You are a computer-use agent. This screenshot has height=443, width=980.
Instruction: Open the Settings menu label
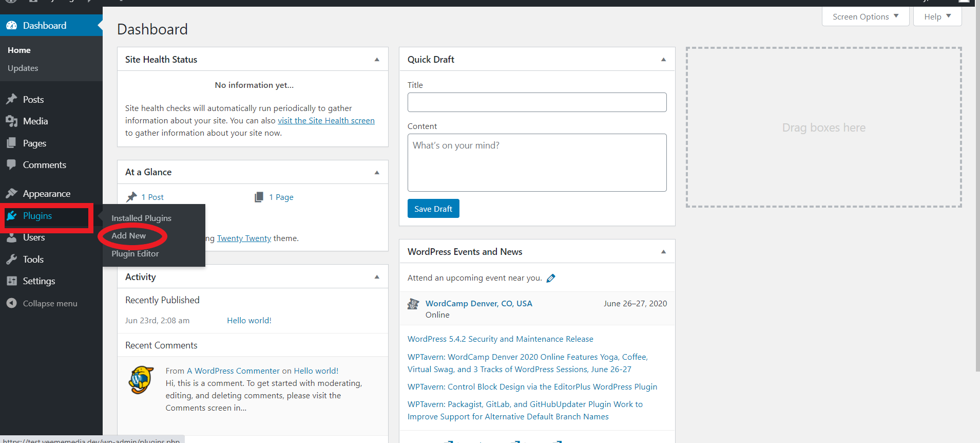[39, 281]
